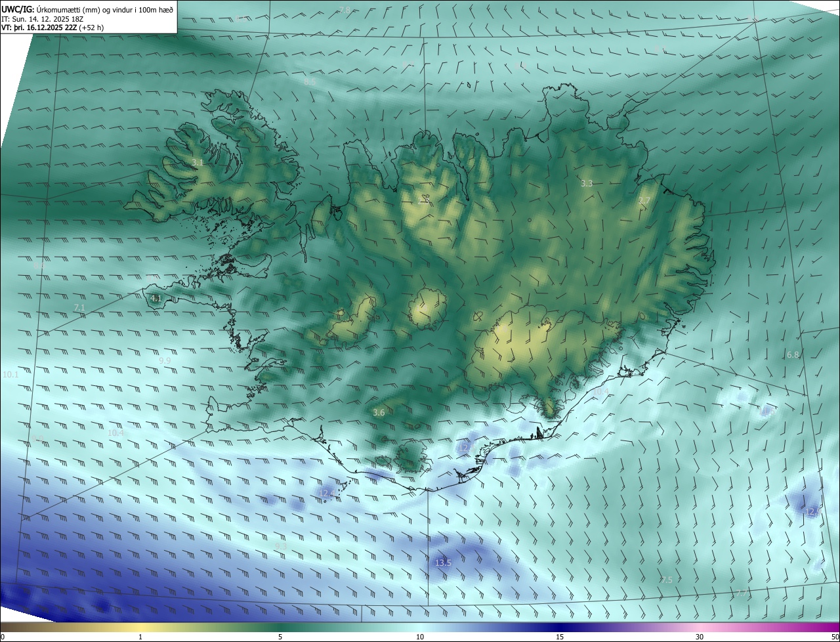Viewport: 840px width, 642px height.
Task: Click the 13.5 value label in the blue area
Action: click(443, 563)
